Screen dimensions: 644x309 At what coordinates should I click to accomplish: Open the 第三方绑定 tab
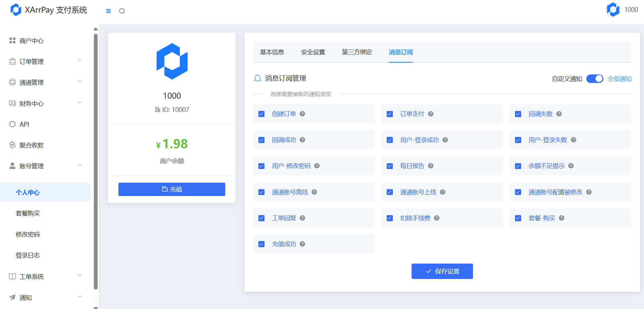point(357,52)
